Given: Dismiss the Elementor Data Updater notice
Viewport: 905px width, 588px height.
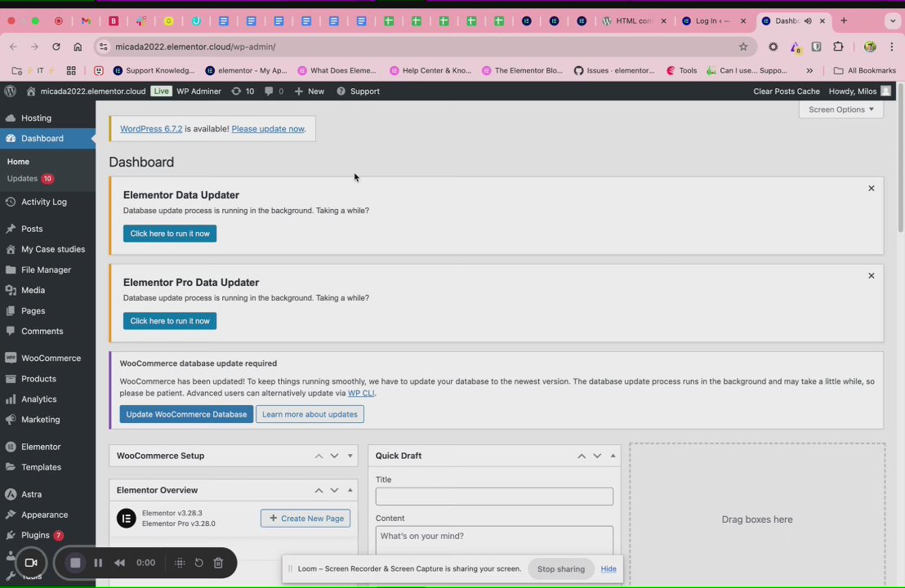Looking at the screenshot, I should pyautogui.click(x=871, y=189).
